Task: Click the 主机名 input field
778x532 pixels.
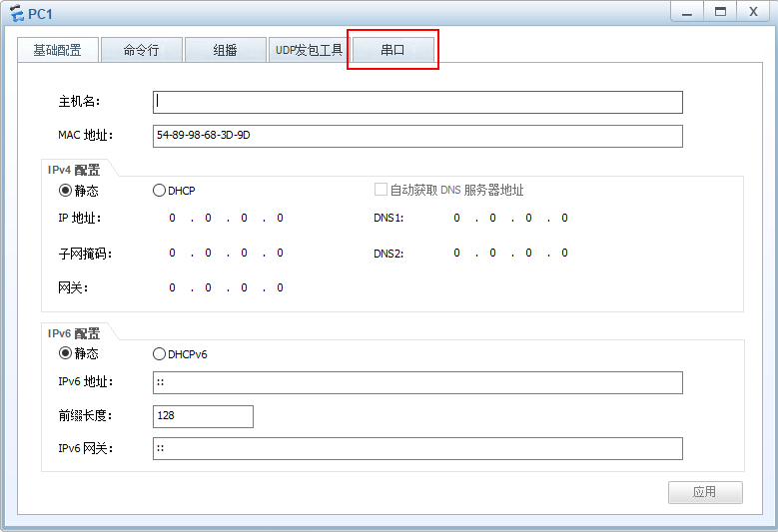Action: point(417,102)
